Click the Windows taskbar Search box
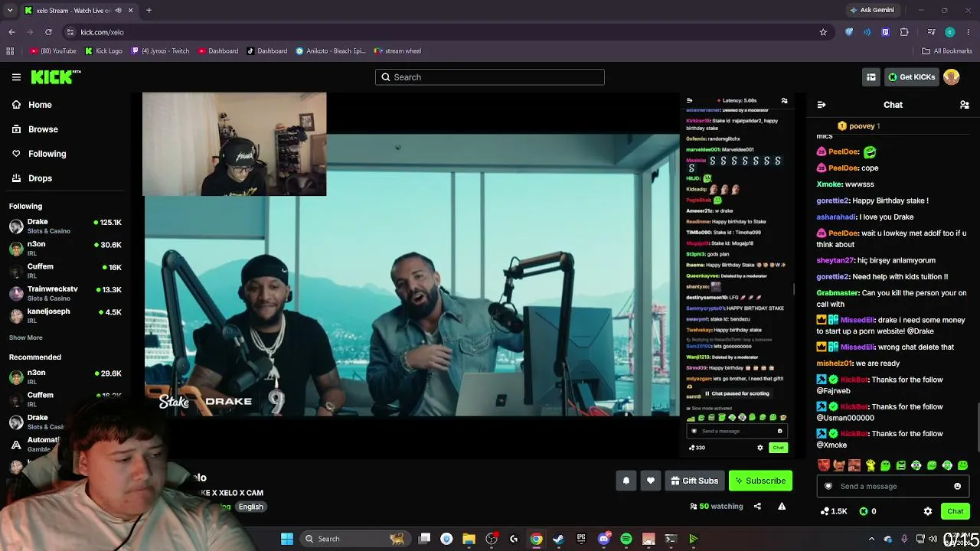This screenshot has width=980, height=551. point(354,539)
